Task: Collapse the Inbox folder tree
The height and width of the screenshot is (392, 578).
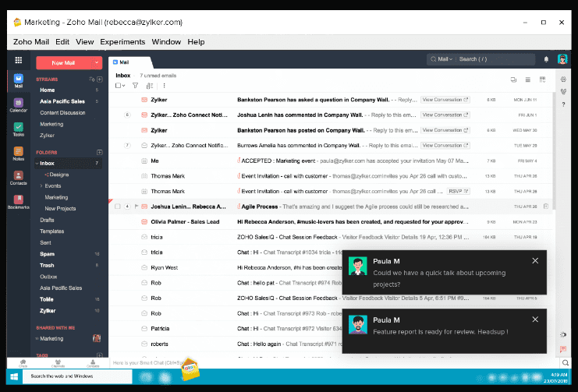Action: click(37, 163)
